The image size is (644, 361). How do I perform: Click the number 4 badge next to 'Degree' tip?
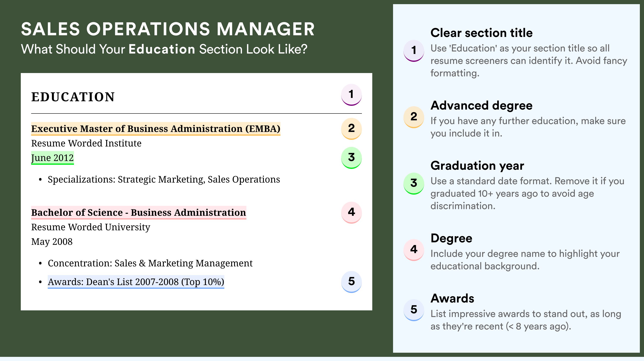point(414,250)
